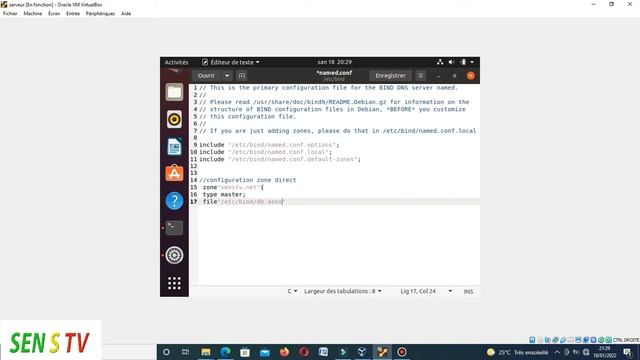
Task: Switch to VirtualBox cube icon on taskbar
Action: [x=362, y=352]
